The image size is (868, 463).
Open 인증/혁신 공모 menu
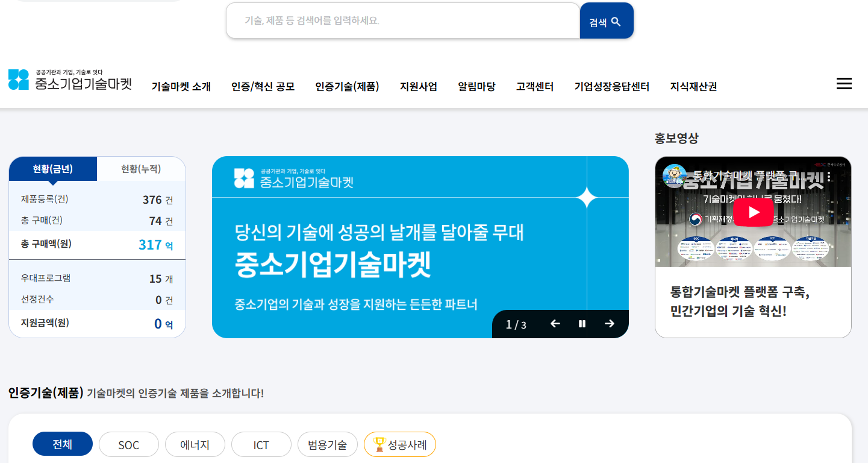(x=263, y=87)
